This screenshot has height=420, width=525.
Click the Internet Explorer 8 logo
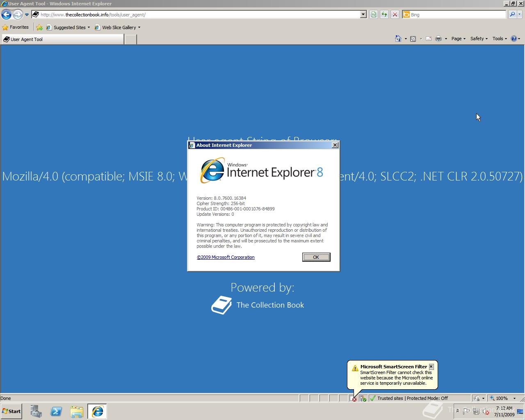point(262,171)
